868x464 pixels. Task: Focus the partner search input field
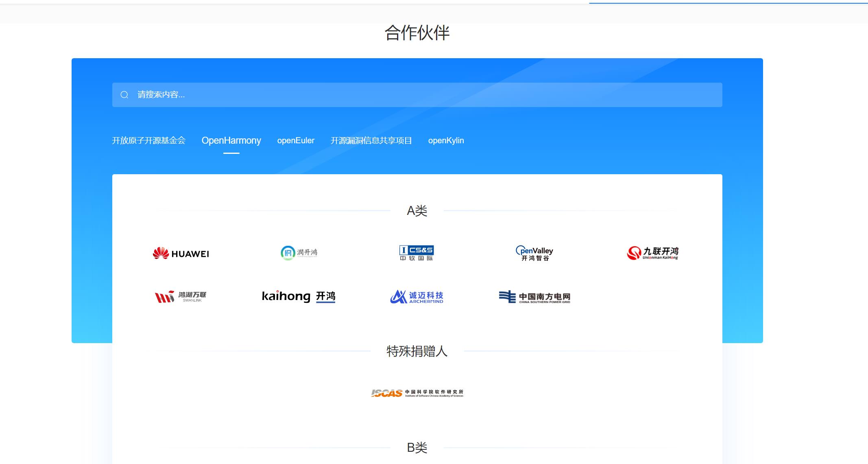pos(417,95)
